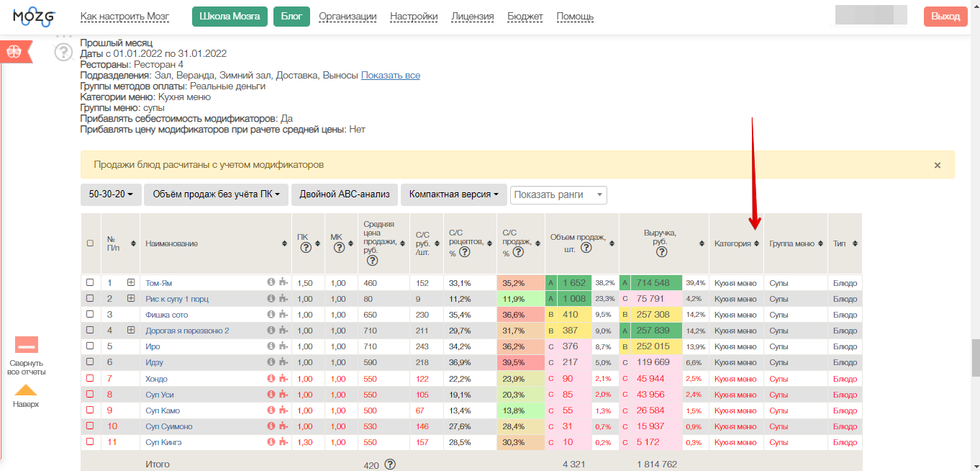Click the MOZG logo
This screenshot has width=980, height=471.
coord(35,16)
